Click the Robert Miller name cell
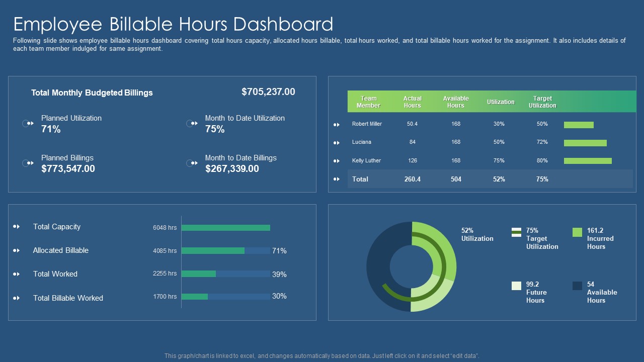Image resolution: width=644 pixels, height=362 pixels. click(367, 124)
